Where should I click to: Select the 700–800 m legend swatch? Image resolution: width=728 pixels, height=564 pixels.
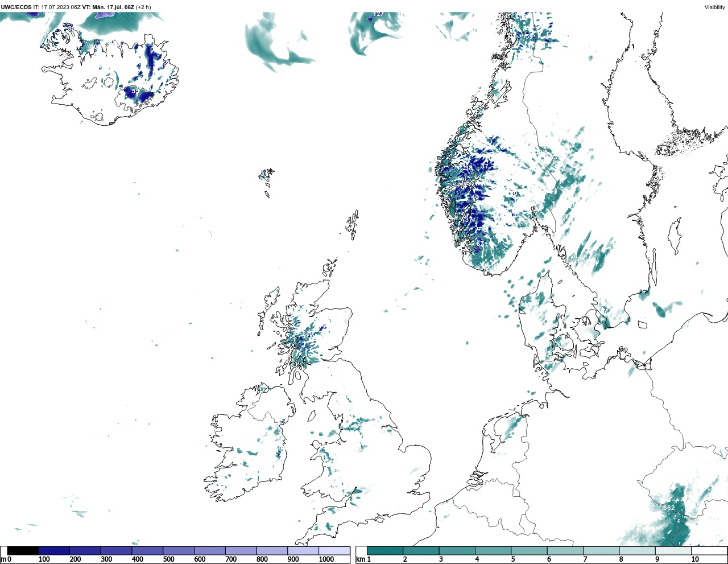tap(241, 550)
